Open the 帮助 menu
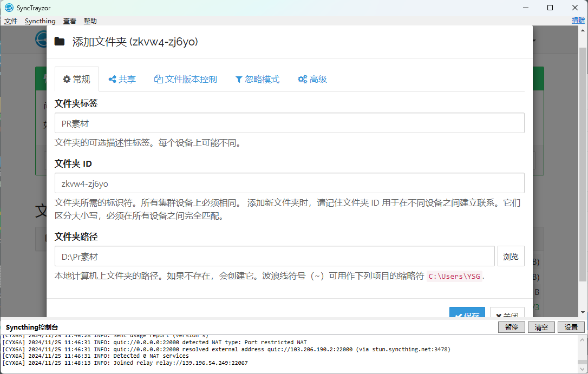588x374 pixels. click(90, 21)
